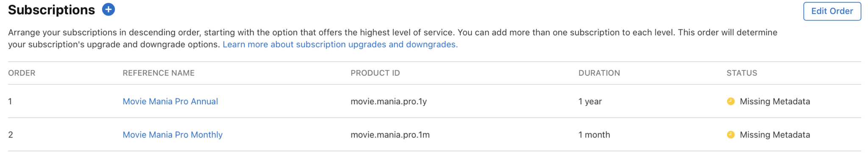The width and height of the screenshot is (868, 156).
Task: Follow the subscription upgrades and downgrades link
Action: coord(340,45)
